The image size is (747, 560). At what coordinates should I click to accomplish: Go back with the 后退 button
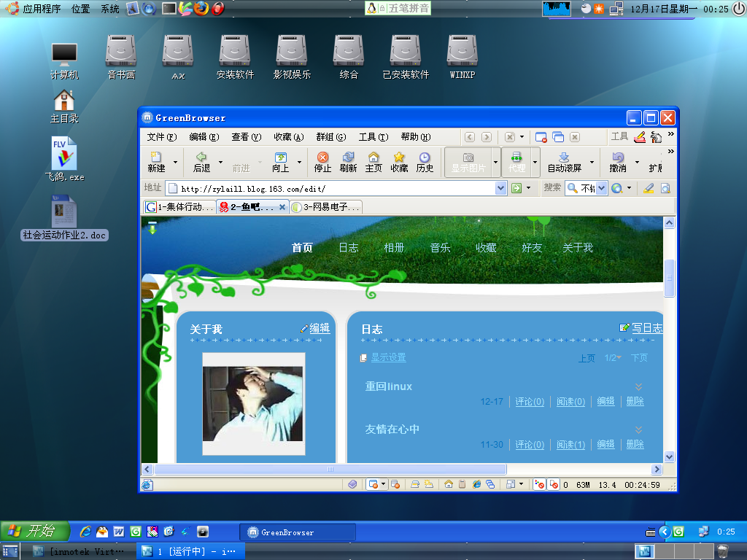(x=201, y=163)
